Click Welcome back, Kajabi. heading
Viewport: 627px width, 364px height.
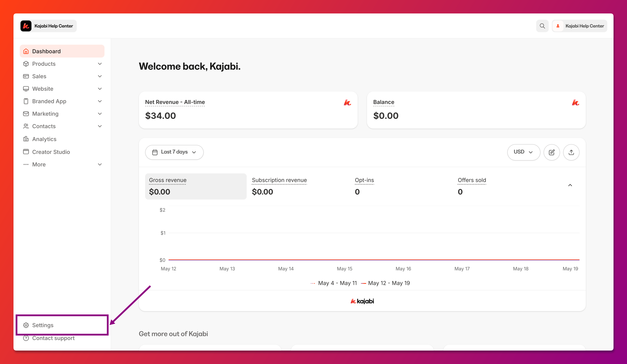[190, 66]
